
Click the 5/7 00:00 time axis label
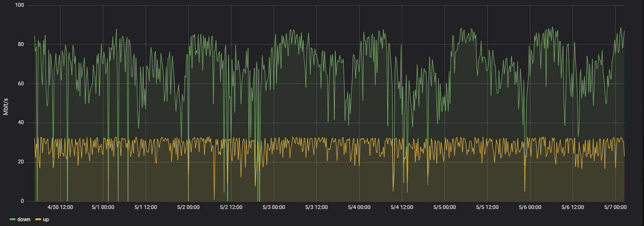point(615,207)
